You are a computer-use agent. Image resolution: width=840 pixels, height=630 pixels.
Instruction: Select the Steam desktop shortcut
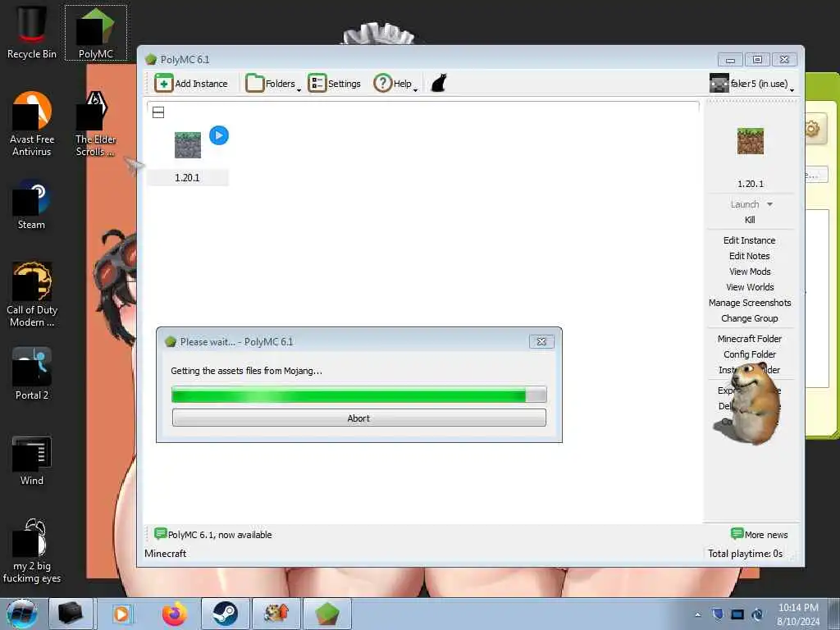pos(32,204)
